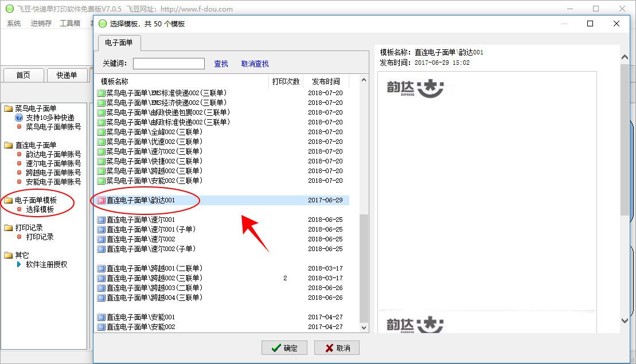This screenshot has width=636, height=364.
Task: Focus the 关键词 search field
Action: click(x=169, y=64)
